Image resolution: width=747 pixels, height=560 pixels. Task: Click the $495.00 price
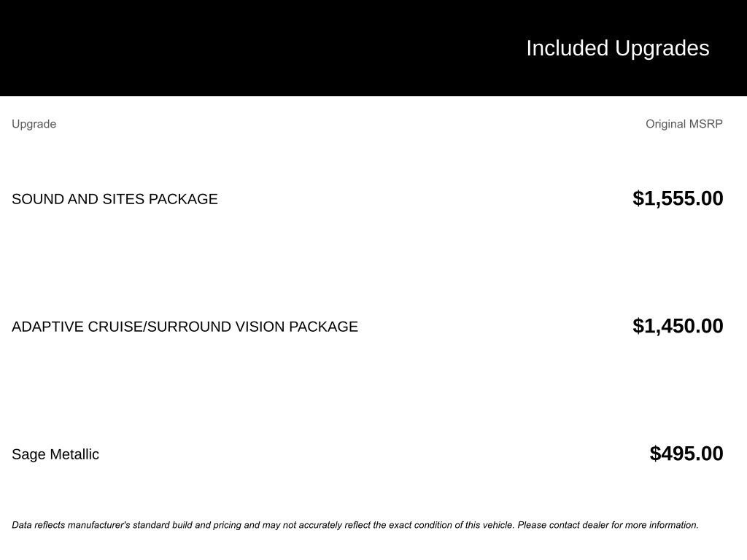point(686,454)
